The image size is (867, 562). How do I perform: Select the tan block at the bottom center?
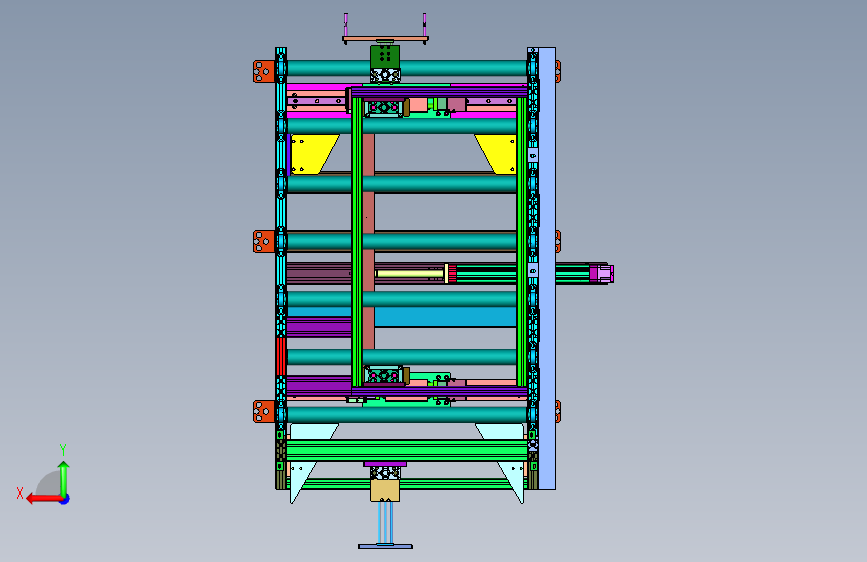(x=385, y=491)
